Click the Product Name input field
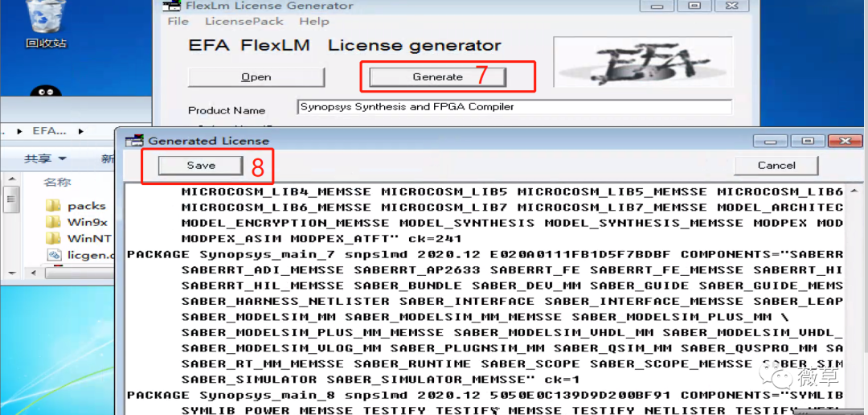Image resolution: width=868 pixels, height=415 pixels. (515, 107)
